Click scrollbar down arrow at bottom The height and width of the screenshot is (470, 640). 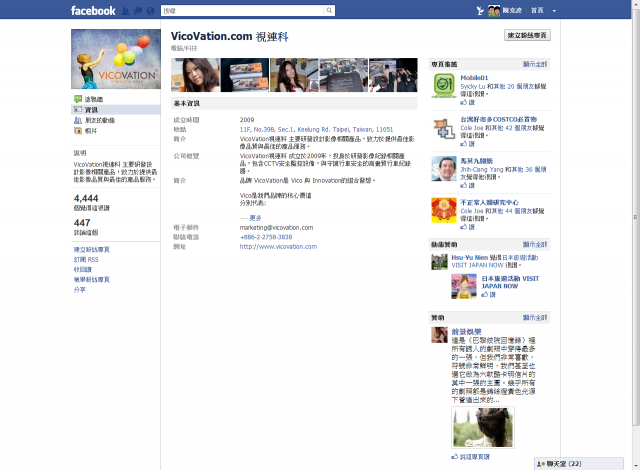pos(636,466)
